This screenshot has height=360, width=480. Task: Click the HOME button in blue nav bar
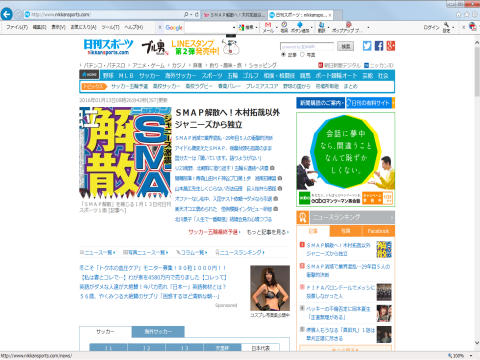(89, 75)
